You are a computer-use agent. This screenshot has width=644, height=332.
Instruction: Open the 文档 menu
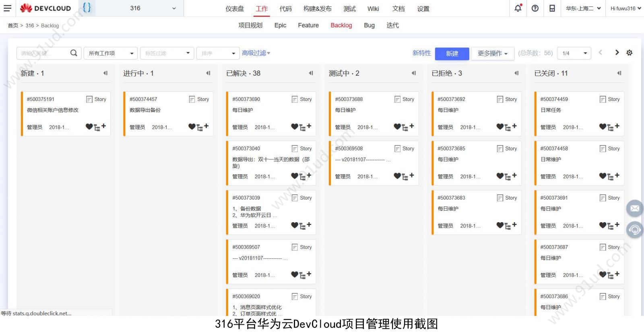[x=398, y=8]
